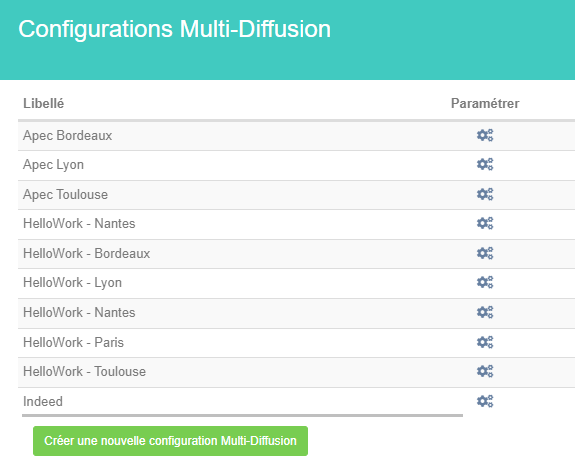This screenshot has height=474, width=575.
Task: Create a new Multi-Diffusion configuration
Action: click(170, 441)
